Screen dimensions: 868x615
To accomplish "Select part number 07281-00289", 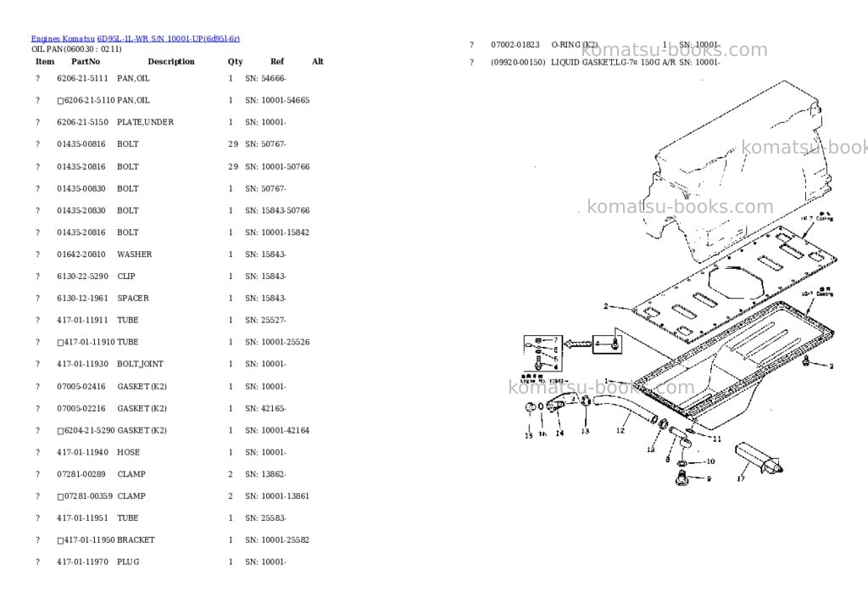I will coord(81,474).
